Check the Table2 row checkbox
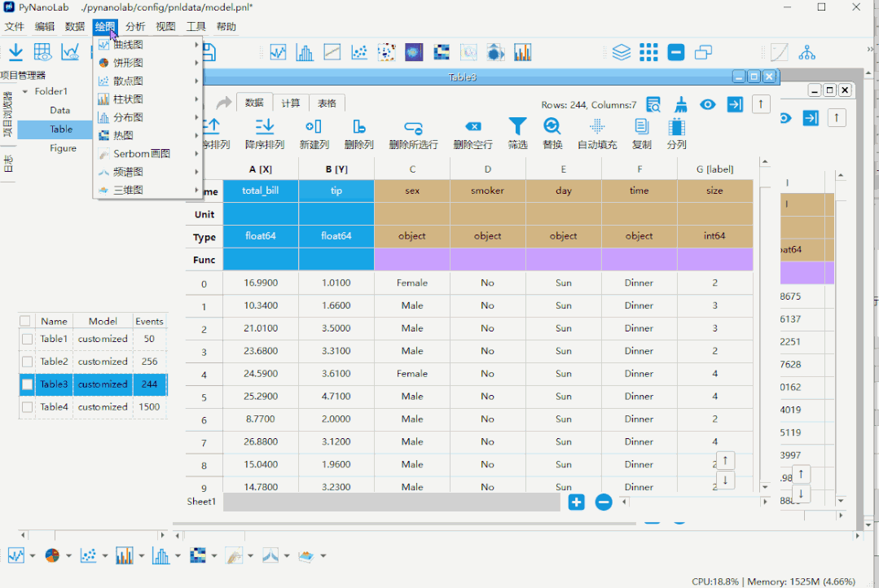This screenshot has height=588, width=879. coord(27,362)
